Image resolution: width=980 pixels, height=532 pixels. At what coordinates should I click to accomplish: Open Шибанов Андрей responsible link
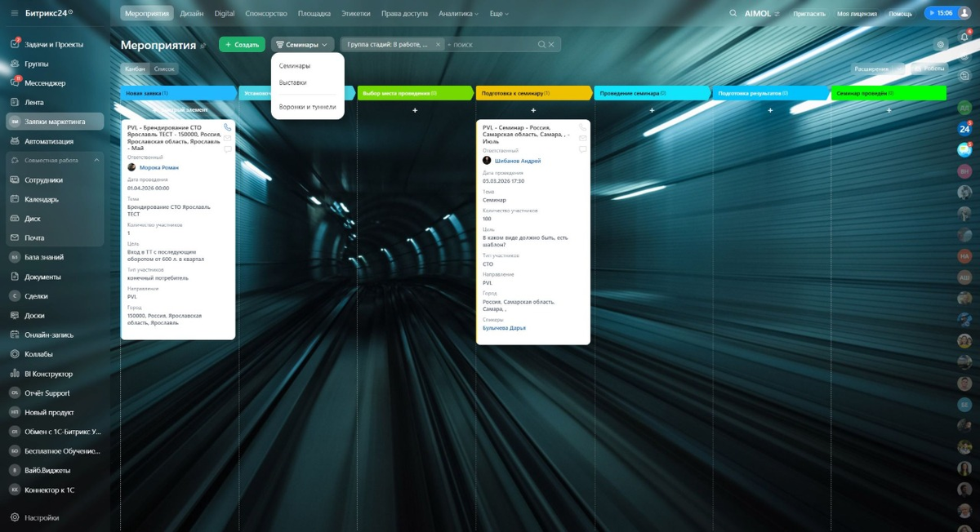pyautogui.click(x=518, y=161)
